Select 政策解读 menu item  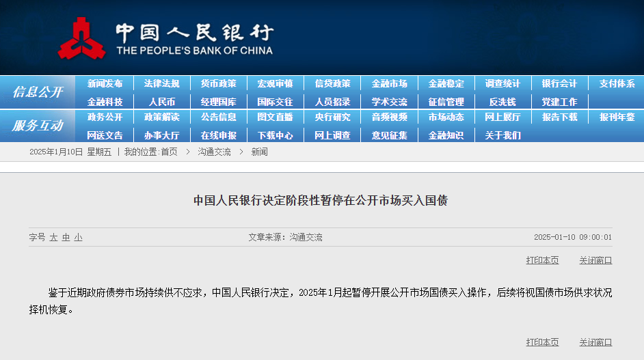[162, 117]
